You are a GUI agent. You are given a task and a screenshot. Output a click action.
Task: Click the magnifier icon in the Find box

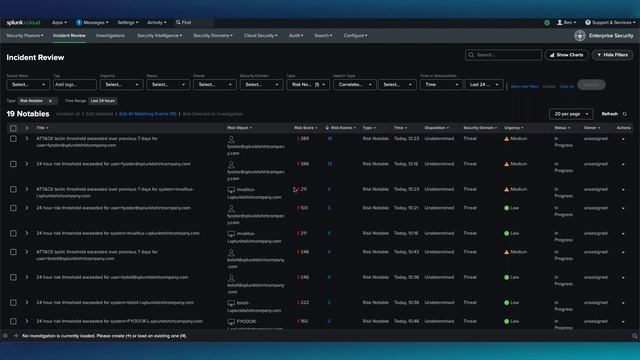tap(178, 22)
